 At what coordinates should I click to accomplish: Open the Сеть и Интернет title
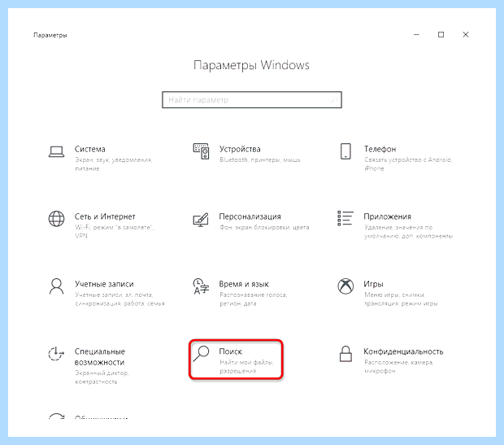[105, 216]
